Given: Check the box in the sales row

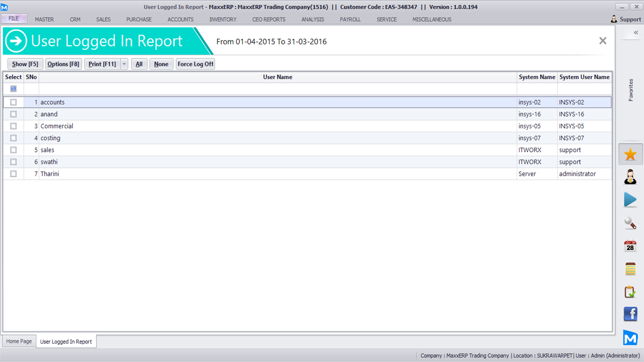Looking at the screenshot, I should [13, 150].
